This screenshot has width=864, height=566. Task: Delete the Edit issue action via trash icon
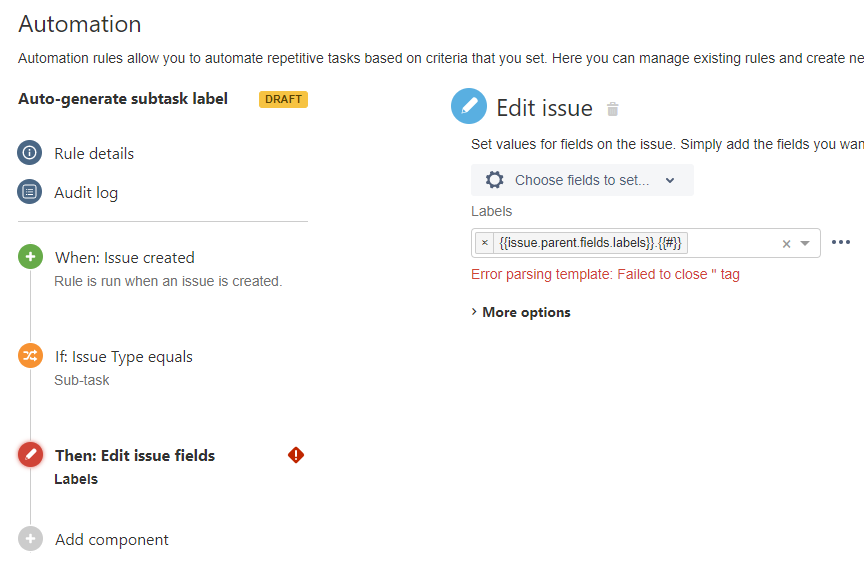tap(613, 109)
